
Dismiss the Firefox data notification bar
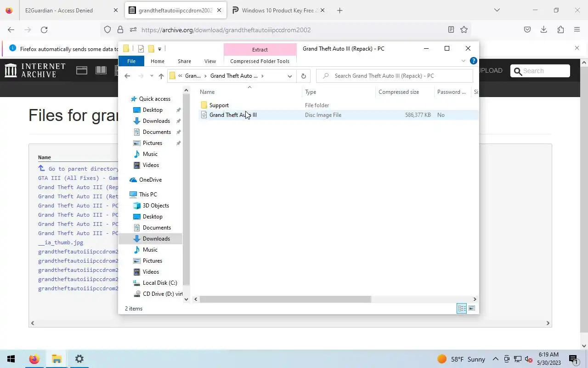point(577,48)
